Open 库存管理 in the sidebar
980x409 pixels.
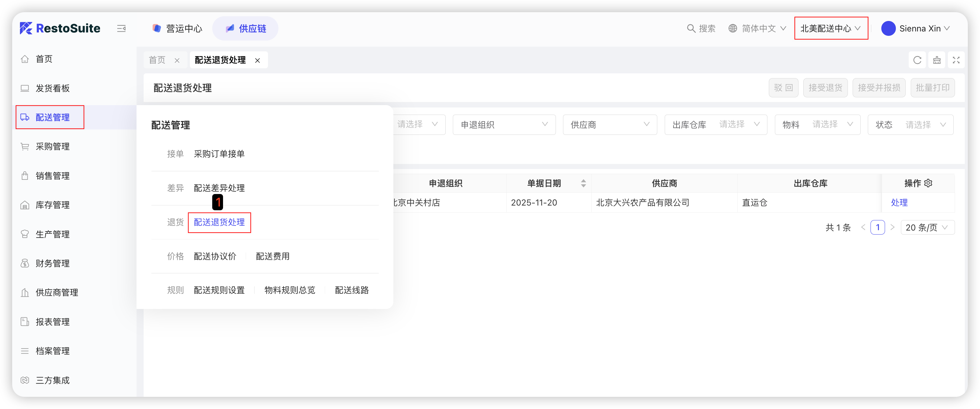point(52,205)
